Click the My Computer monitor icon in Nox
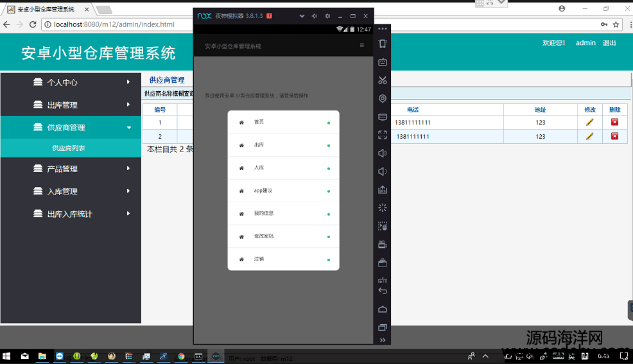Screen dimensions: 633x364 (382, 117)
